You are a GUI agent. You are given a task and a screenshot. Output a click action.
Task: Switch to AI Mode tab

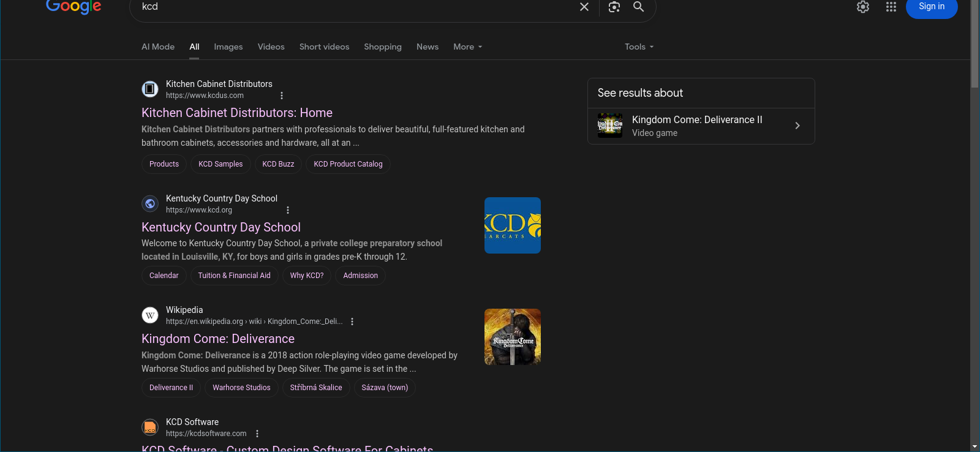158,47
